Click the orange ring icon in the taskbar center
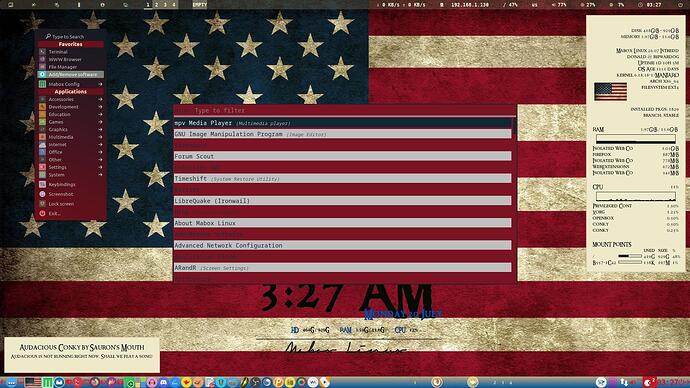Screen dimensions: 690x388 (437, 382)
